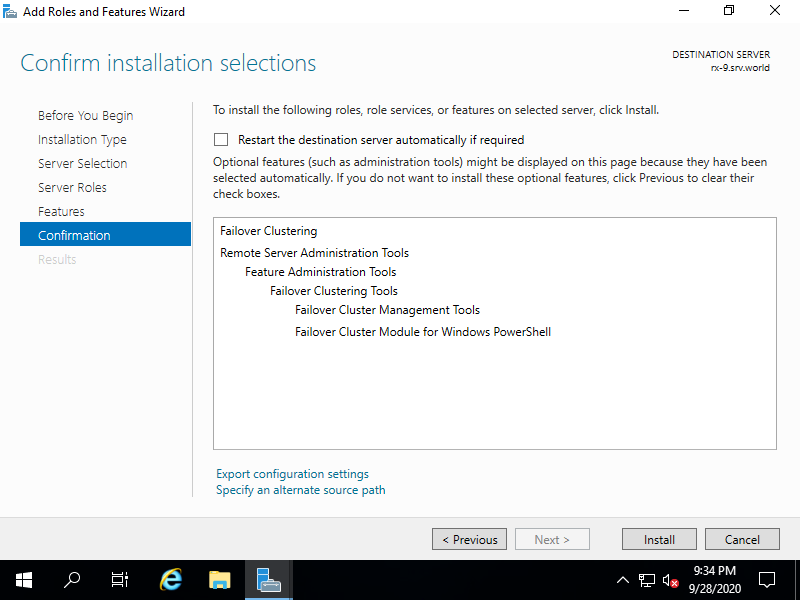This screenshot has height=600, width=800.
Task: Open Export configuration settings link
Action: click(x=292, y=474)
